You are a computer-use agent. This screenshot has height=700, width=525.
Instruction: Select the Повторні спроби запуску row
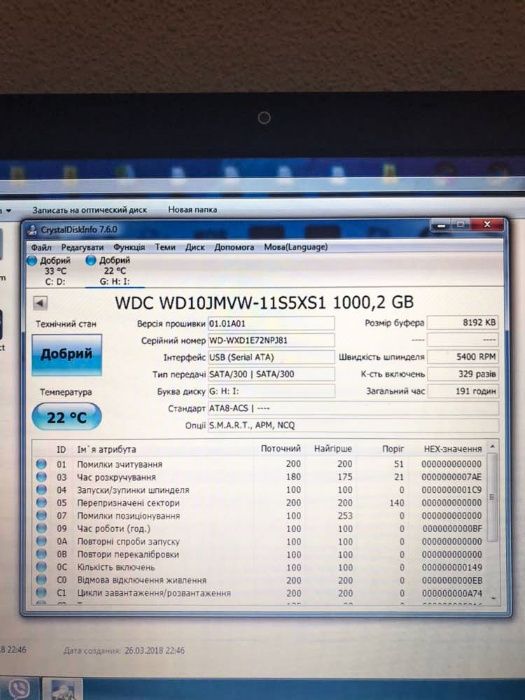tap(259, 542)
